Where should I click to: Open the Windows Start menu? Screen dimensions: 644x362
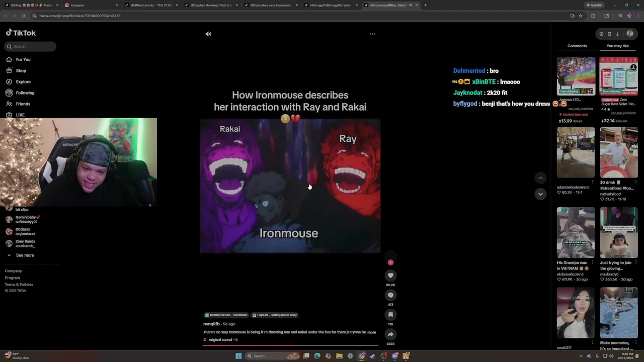pos(238,356)
